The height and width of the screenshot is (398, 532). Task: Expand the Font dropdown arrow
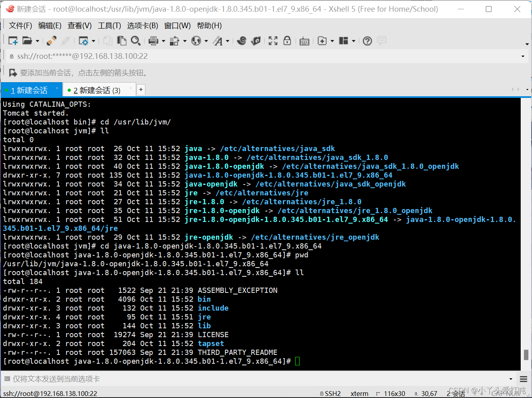(x=228, y=41)
